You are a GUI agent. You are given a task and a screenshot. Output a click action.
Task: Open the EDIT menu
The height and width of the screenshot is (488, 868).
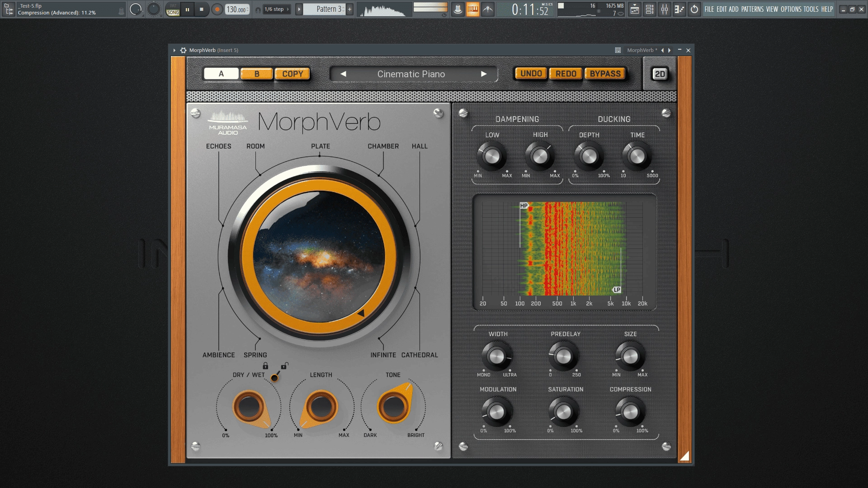coord(722,9)
